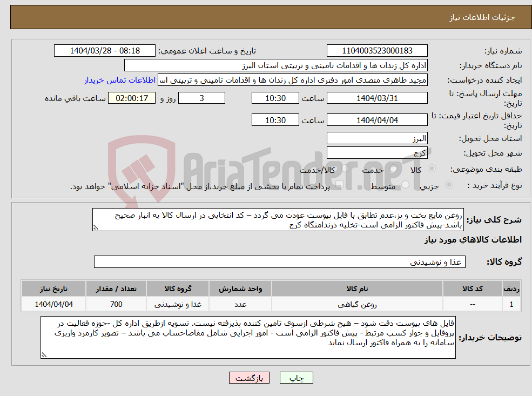Image resolution: width=532 pixels, height=396 pixels.
Task: Click the بازگشت (back) button
Action: [249, 378]
